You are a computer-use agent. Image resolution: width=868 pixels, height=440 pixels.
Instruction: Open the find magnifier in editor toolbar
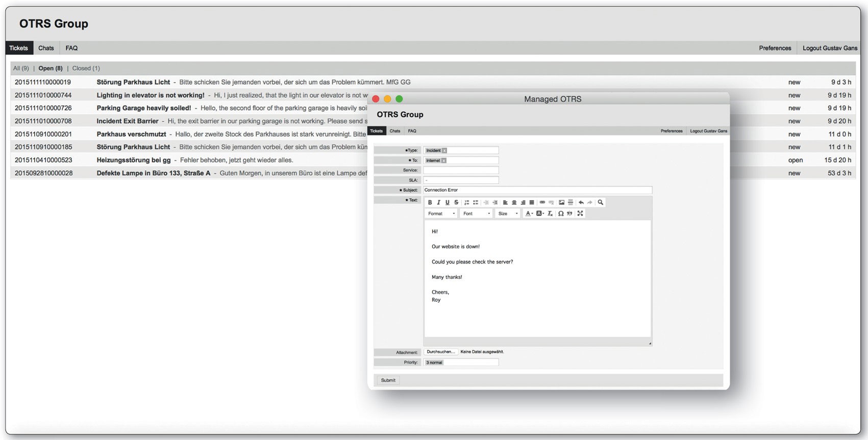tap(601, 202)
